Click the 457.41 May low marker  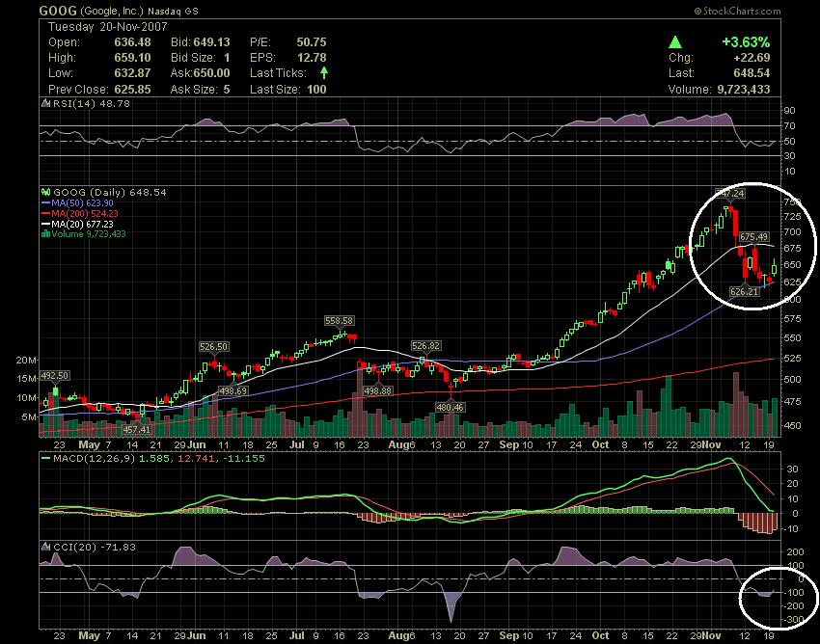pos(136,429)
